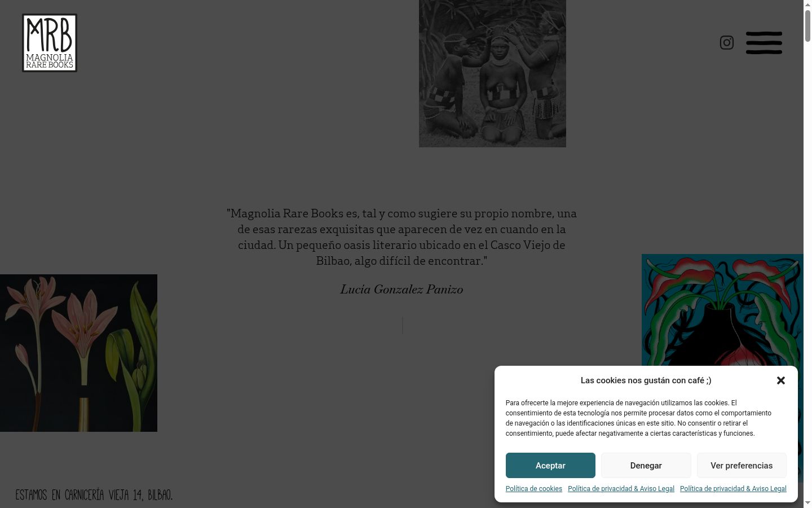
Task: Open the Política de cookies link
Action: (x=534, y=489)
